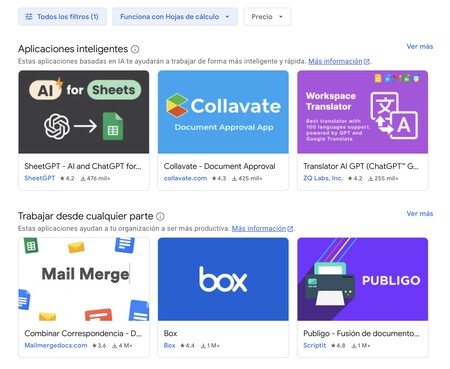This screenshot has width=450, height=369.
Task: Click the Box developer link
Action: coord(169,345)
